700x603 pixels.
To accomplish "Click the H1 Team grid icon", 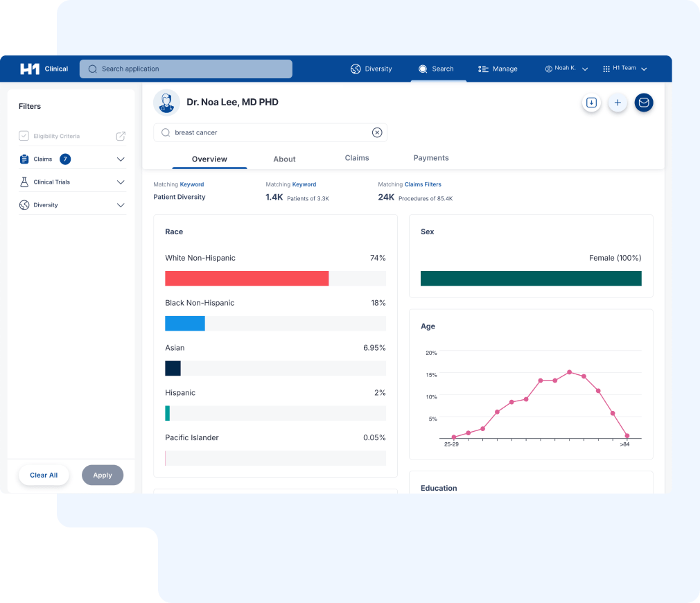I will (x=606, y=69).
